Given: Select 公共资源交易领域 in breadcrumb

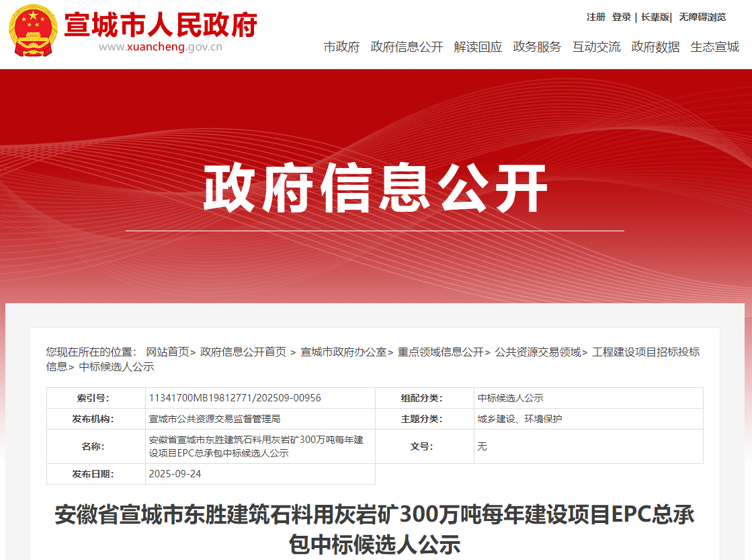Looking at the screenshot, I should (x=538, y=352).
